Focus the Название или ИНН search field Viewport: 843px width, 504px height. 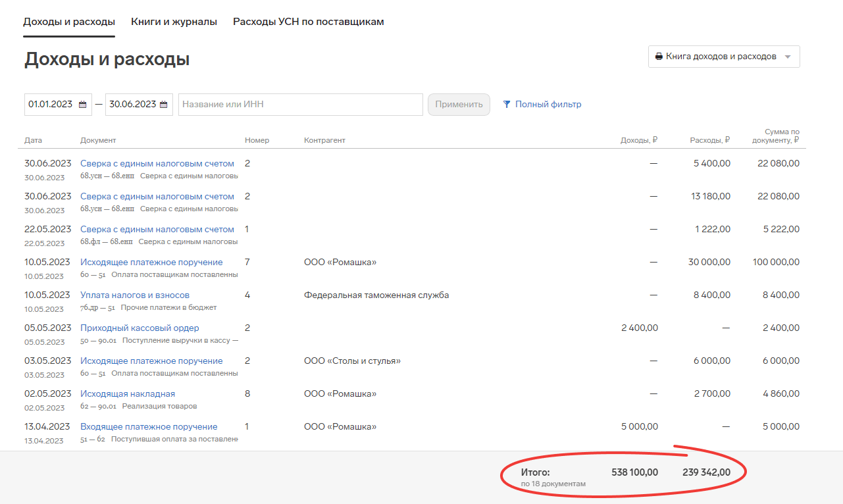[301, 104]
